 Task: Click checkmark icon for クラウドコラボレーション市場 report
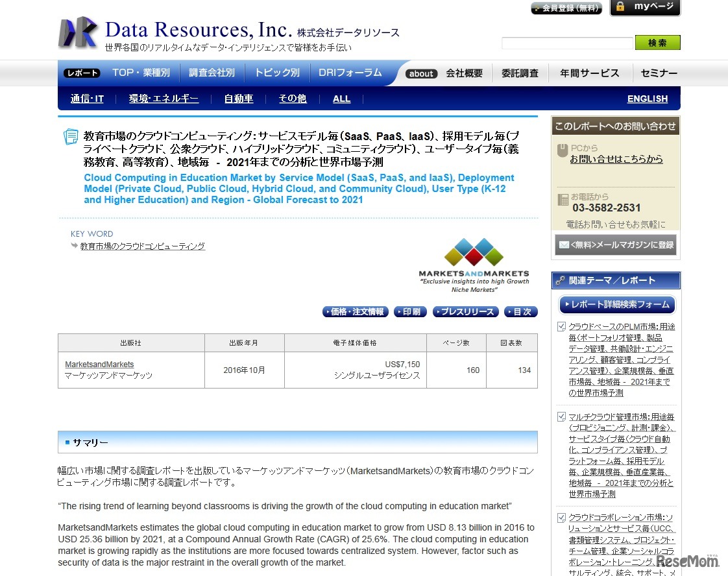[x=561, y=517]
